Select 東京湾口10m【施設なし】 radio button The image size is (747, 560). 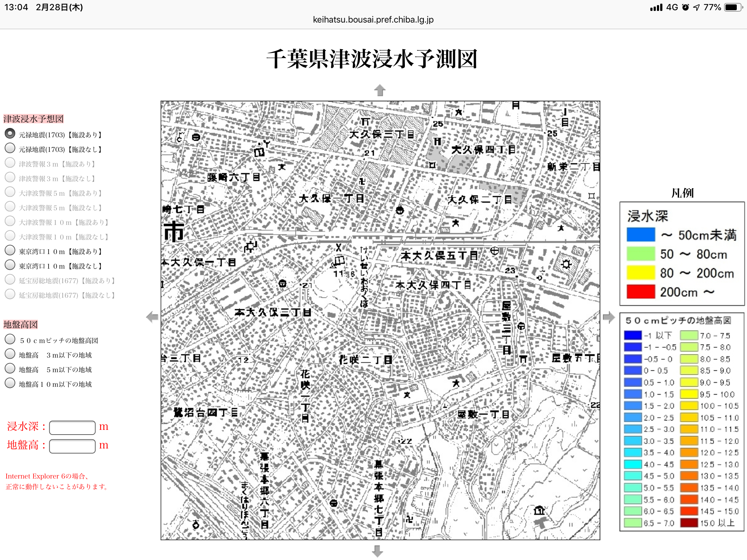10,265
